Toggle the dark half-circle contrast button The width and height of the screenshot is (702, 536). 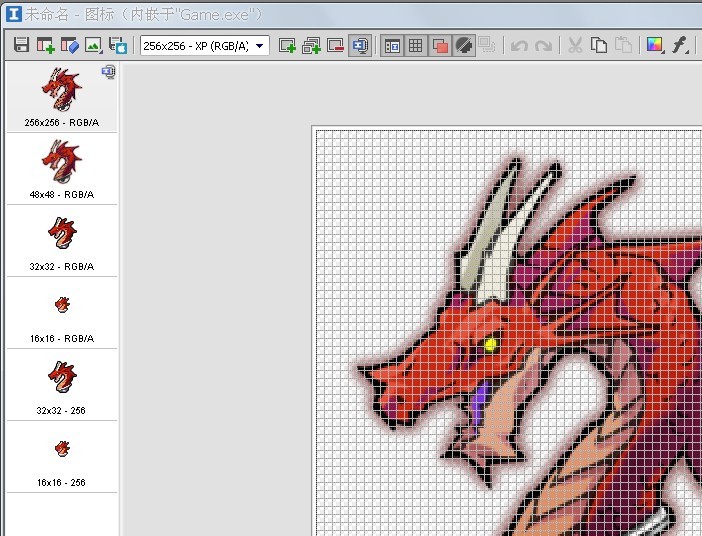(x=464, y=46)
